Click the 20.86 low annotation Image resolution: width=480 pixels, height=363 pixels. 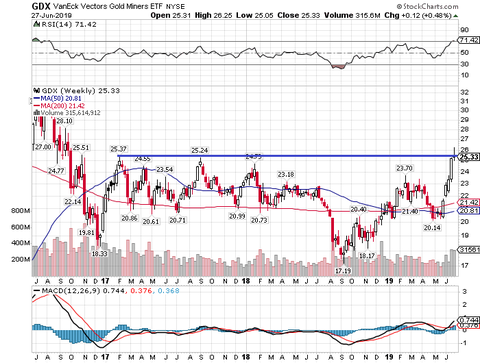[x=130, y=219]
